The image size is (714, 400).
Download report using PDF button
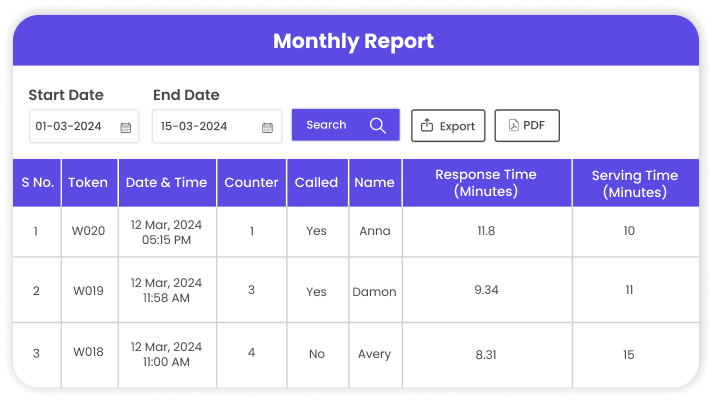click(527, 126)
